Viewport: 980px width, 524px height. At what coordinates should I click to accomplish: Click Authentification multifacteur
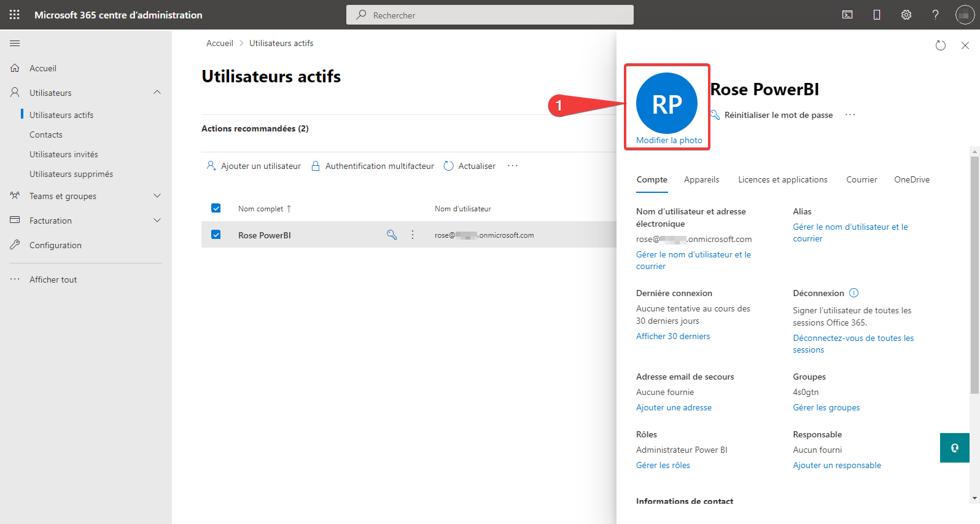click(373, 166)
